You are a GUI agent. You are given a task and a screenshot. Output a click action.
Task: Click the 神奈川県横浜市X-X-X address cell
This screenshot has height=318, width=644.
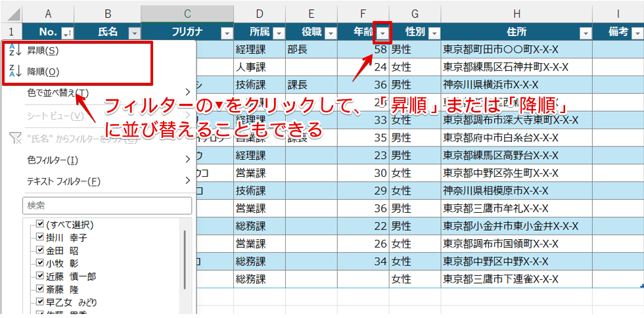[517, 85]
